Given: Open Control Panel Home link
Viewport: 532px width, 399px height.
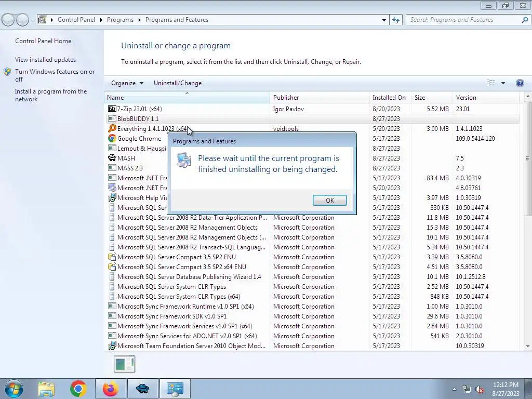Looking at the screenshot, I should pos(43,41).
